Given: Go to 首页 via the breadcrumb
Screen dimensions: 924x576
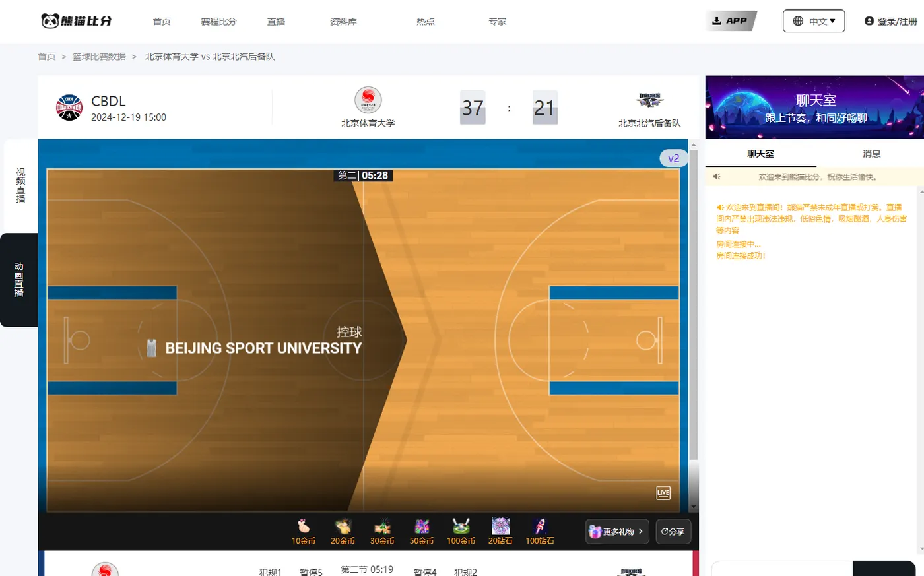Looking at the screenshot, I should click(x=47, y=57).
